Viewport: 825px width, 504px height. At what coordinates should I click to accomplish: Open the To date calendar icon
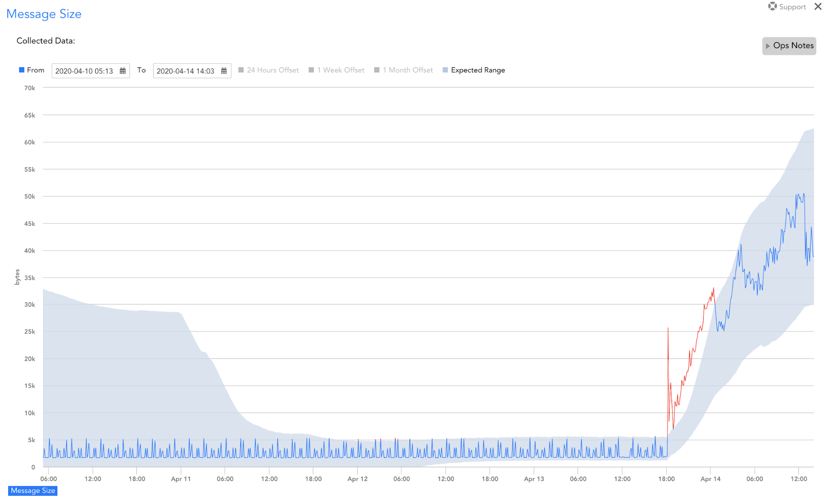tap(224, 71)
